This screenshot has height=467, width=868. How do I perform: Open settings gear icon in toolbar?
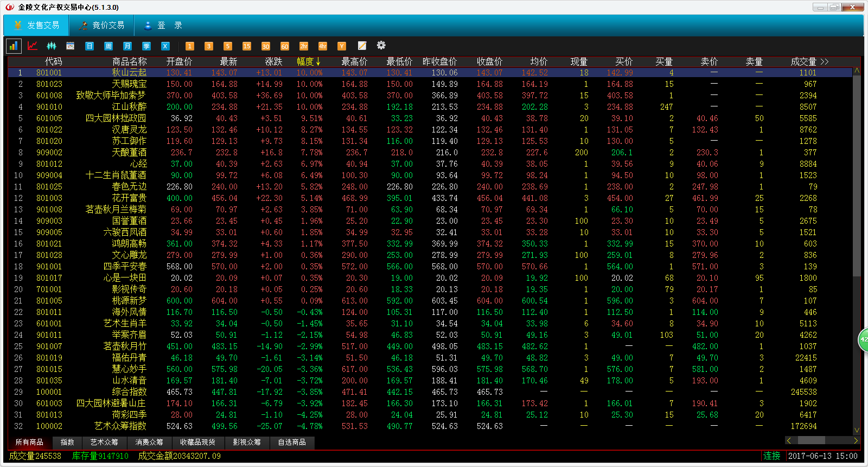click(x=381, y=45)
